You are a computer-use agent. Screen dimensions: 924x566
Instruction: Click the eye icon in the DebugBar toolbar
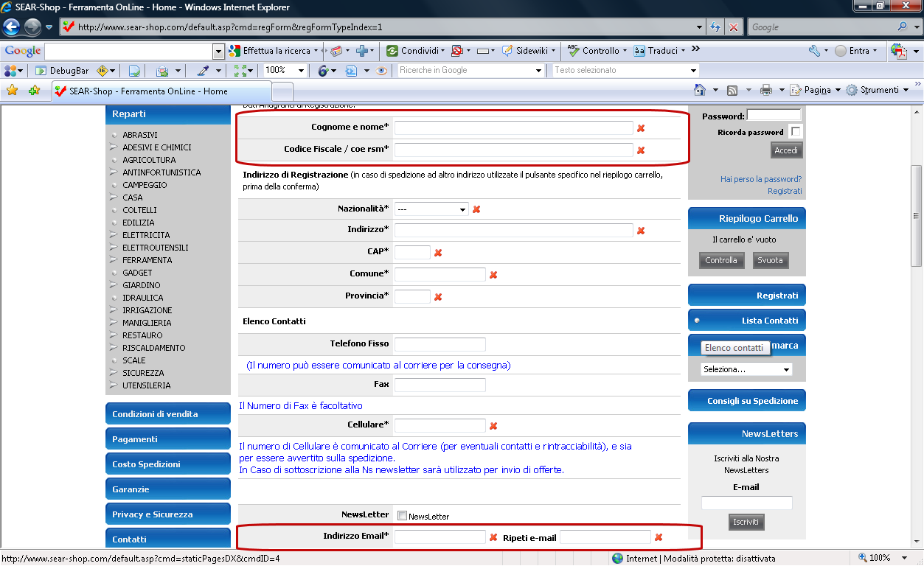click(x=381, y=71)
